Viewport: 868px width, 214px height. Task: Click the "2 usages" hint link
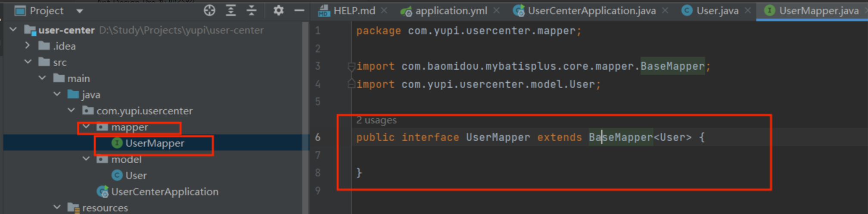(x=376, y=120)
